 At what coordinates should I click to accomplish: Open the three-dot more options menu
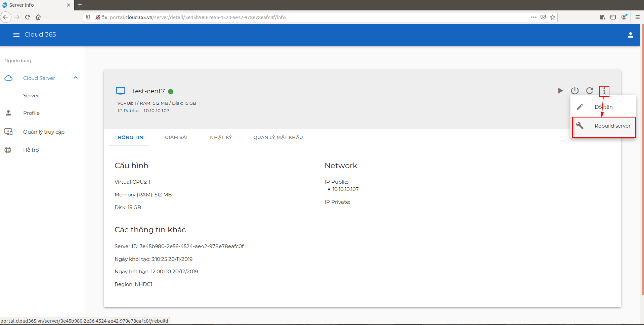pos(604,91)
